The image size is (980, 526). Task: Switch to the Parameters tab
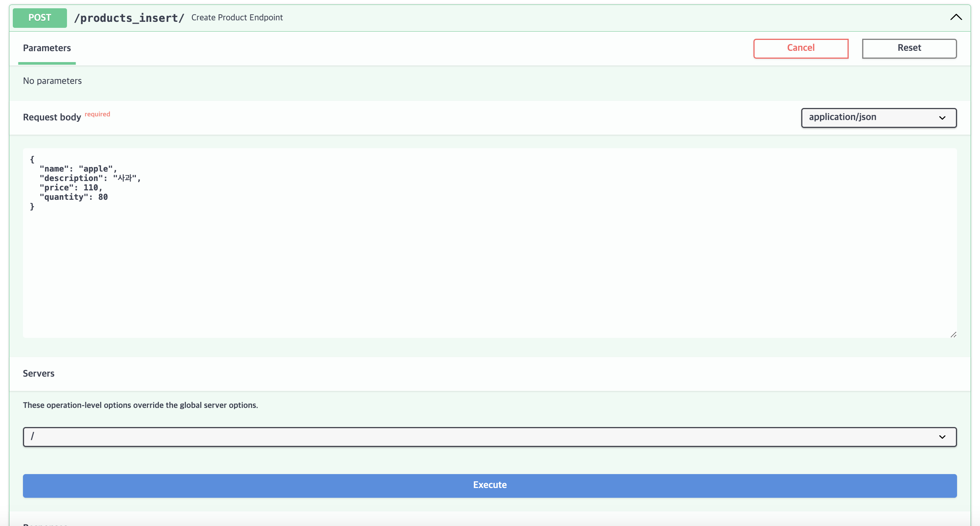[x=47, y=48]
